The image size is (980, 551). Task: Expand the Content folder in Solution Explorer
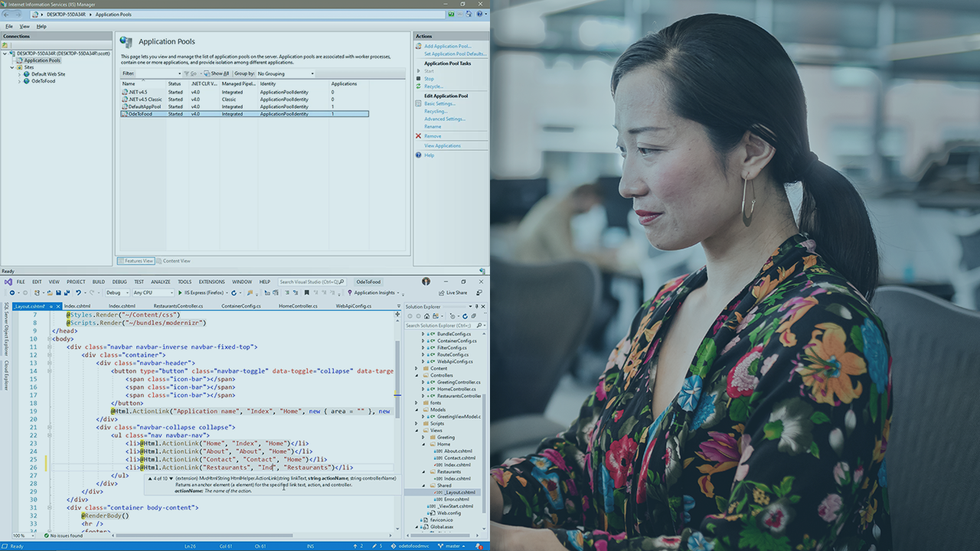pyautogui.click(x=417, y=368)
